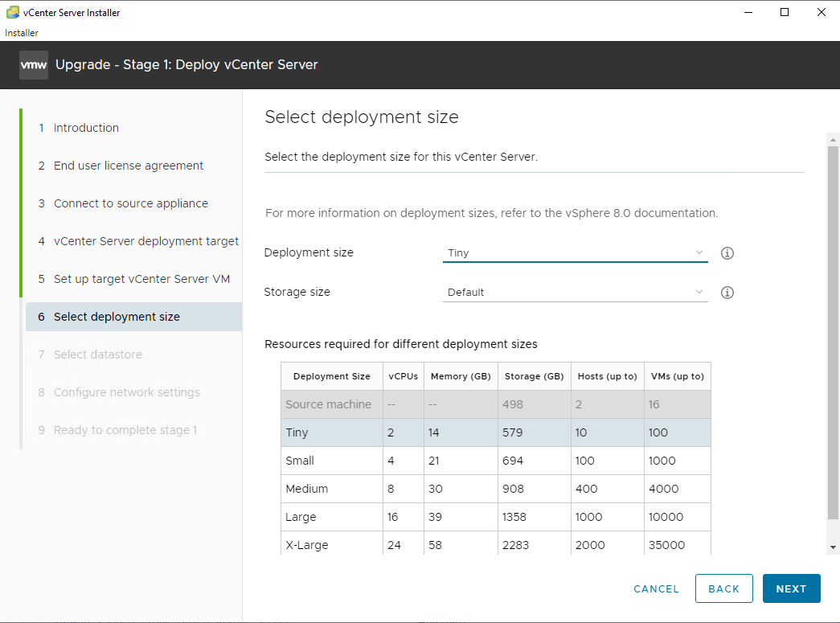This screenshot has height=623, width=840.
Task: Click the Hosts (up to) column header
Action: (607, 376)
